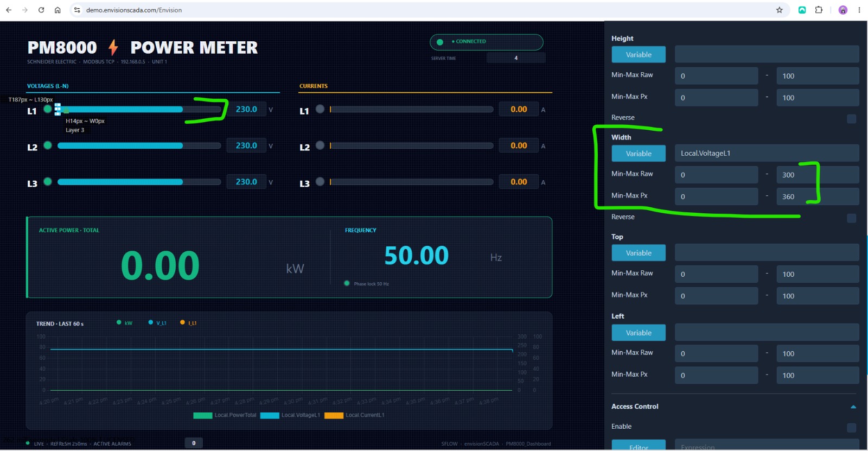Edit Width Min-Max Raw maximum 300
Image resolution: width=868 pixels, height=451 pixels.
tap(818, 175)
